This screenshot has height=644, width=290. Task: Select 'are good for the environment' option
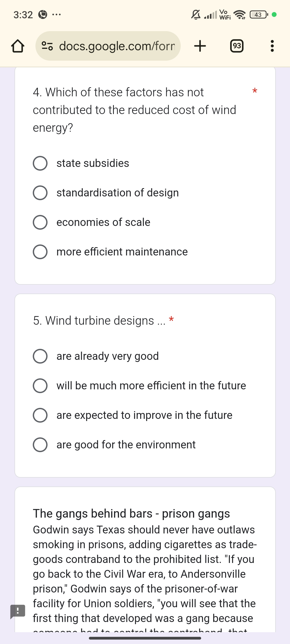pos(40,445)
